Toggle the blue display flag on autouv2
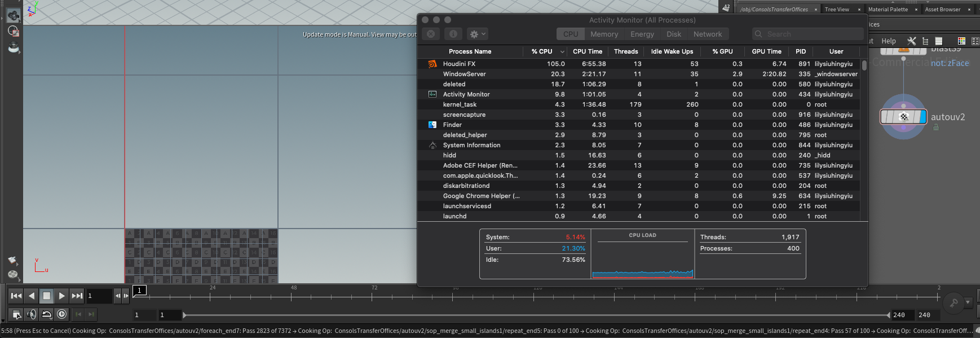This screenshot has height=338, width=980. pyautogui.click(x=922, y=117)
